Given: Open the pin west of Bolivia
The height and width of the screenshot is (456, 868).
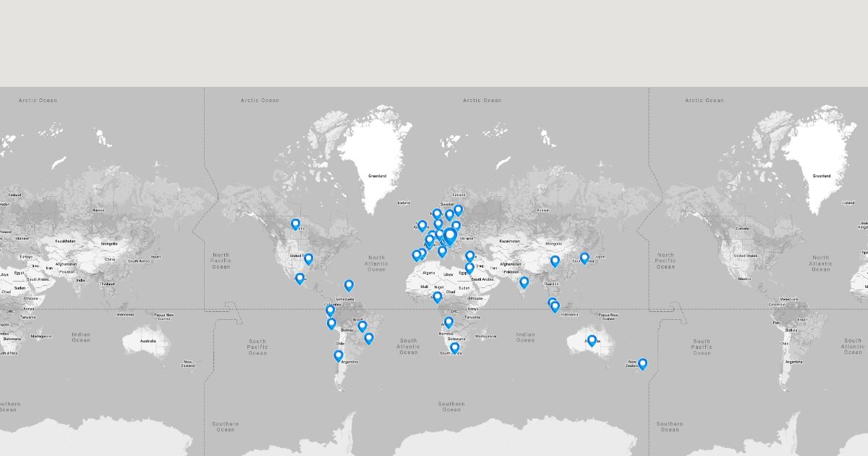Looking at the screenshot, I should [331, 324].
